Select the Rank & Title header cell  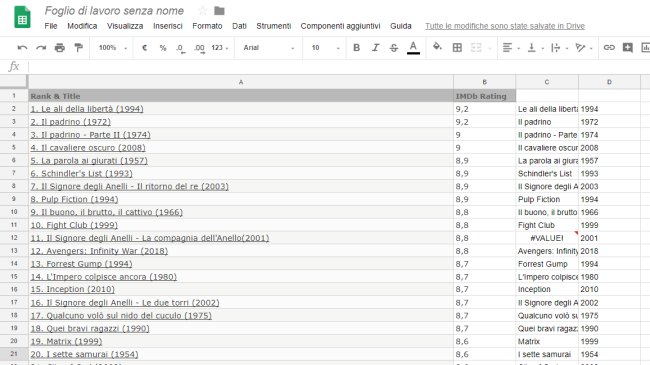click(x=241, y=96)
